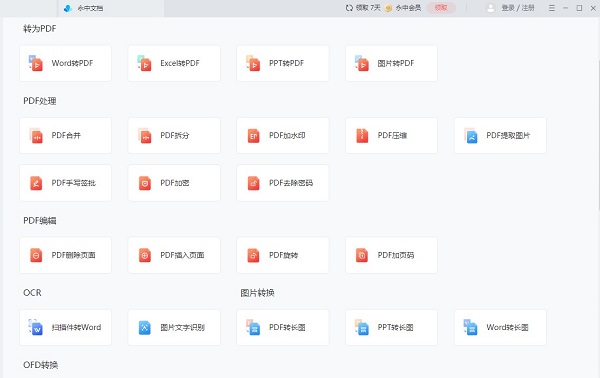600x378 pixels.
Task: Open the PDF加页码 page number tool
Action: [x=391, y=255]
